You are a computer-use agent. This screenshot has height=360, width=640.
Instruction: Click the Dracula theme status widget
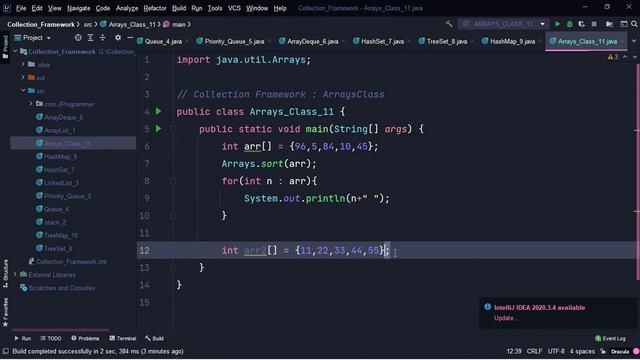coord(620,351)
